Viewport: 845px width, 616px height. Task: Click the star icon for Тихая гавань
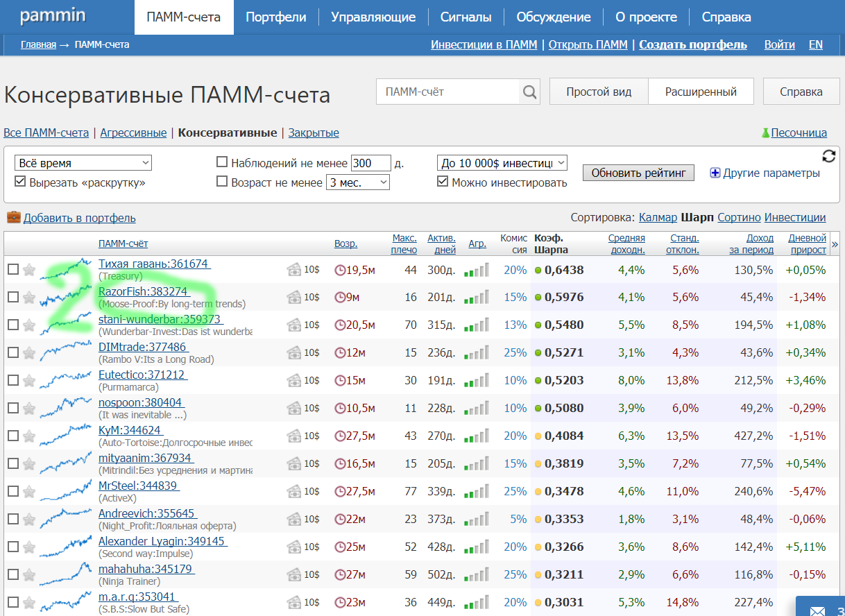(x=29, y=270)
